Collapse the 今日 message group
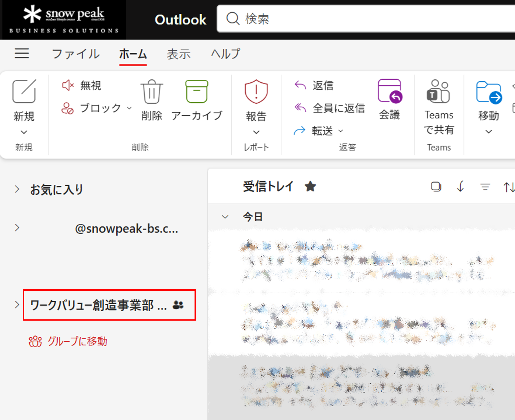Viewport: 515px width, 420px height. pyautogui.click(x=225, y=217)
